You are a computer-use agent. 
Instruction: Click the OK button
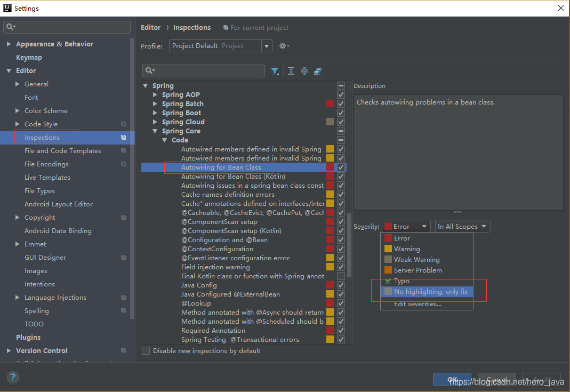pos(452,379)
